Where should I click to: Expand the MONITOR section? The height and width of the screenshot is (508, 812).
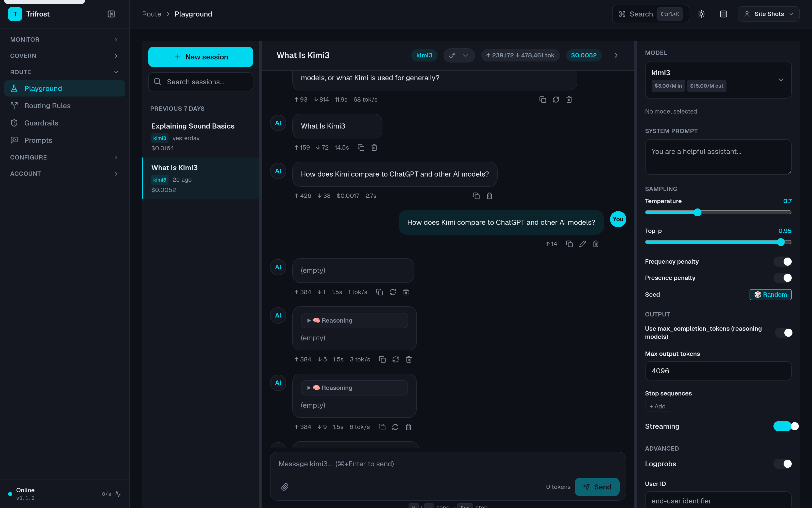point(64,39)
